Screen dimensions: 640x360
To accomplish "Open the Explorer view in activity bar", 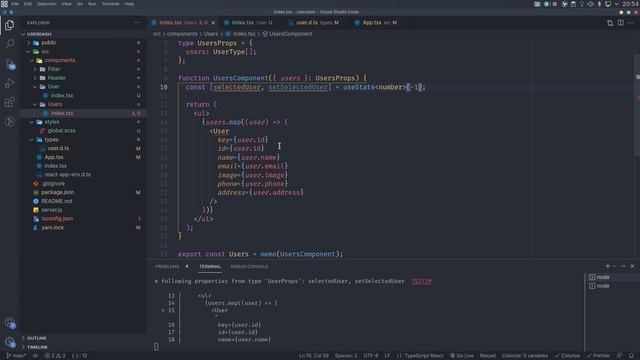I will click(9, 25).
